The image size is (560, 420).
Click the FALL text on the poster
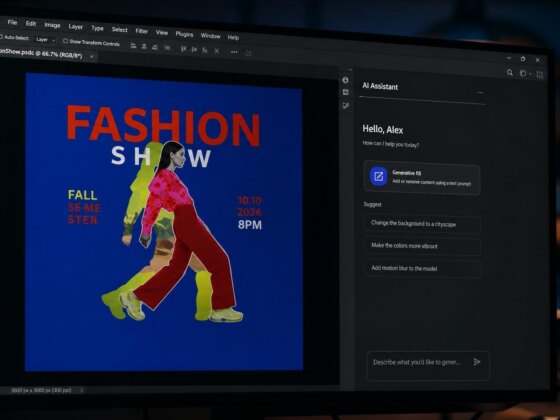coord(82,195)
